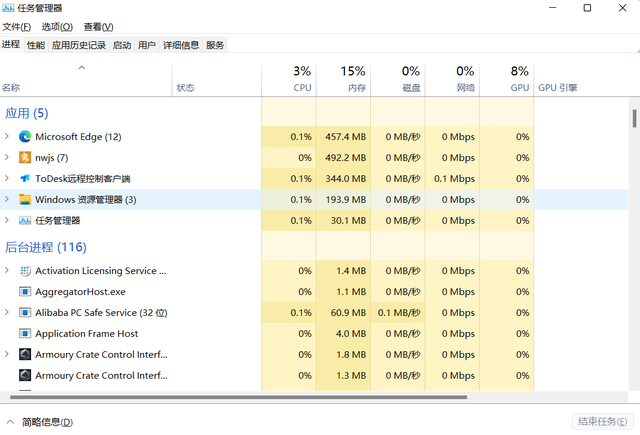Click the nwjs process icon

click(x=25, y=158)
